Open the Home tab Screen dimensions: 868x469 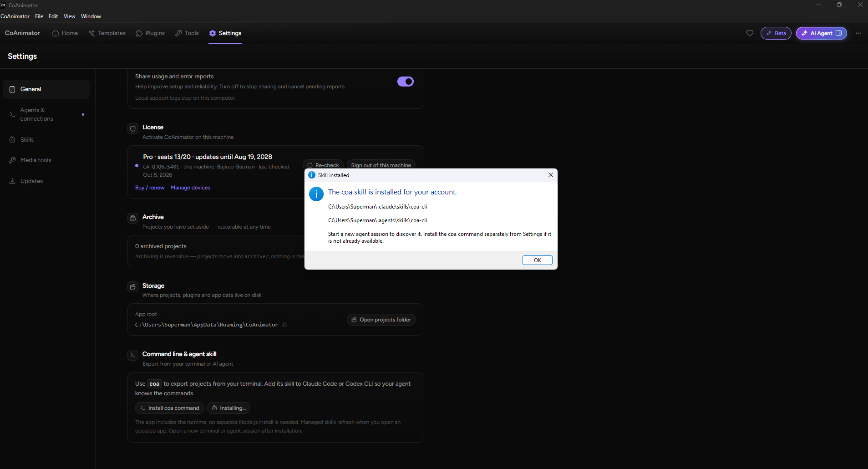pos(65,33)
